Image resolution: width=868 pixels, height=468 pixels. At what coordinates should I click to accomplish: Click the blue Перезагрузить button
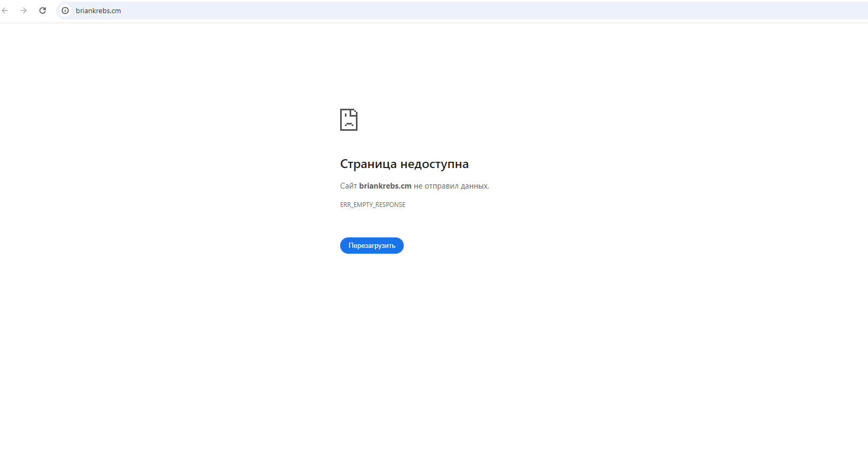pyautogui.click(x=372, y=246)
